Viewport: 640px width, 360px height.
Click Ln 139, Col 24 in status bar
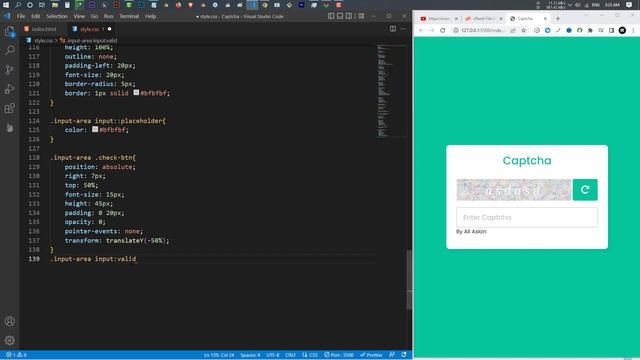point(219,355)
